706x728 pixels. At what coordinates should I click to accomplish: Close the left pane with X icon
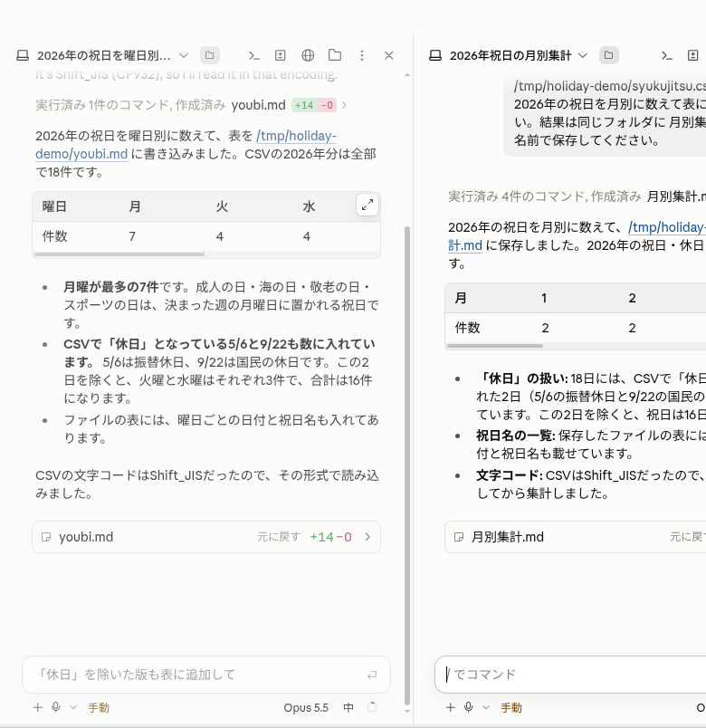point(389,56)
